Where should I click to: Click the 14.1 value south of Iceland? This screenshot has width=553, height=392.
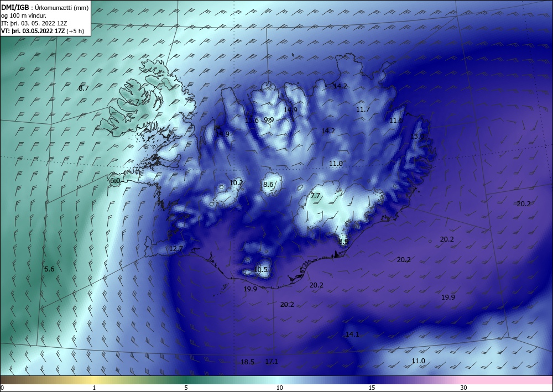pyautogui.click(x=352, y=334)
